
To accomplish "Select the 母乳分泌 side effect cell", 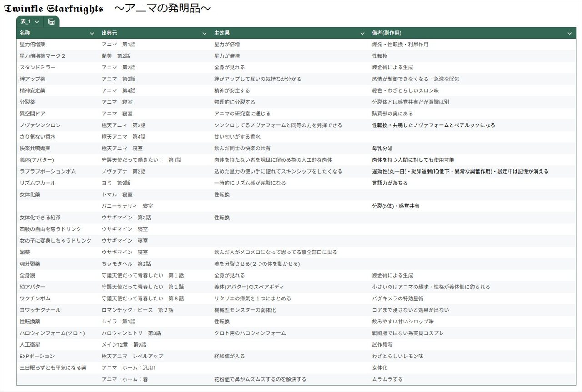I will point(382,149).
